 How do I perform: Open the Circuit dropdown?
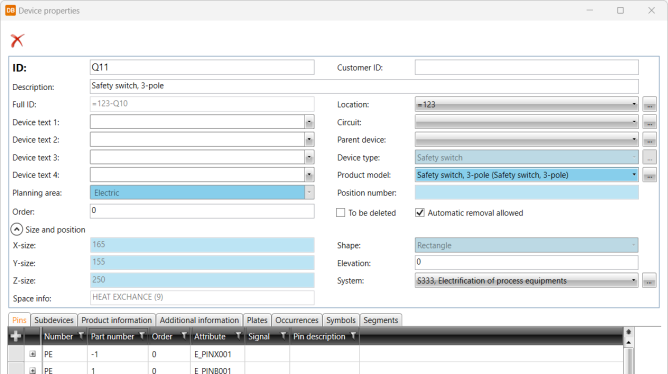tap(633, 122)
